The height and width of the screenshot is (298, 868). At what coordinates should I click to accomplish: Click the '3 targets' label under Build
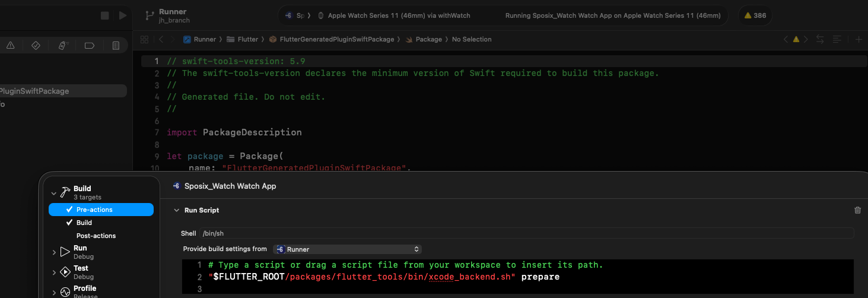[87, 197]
